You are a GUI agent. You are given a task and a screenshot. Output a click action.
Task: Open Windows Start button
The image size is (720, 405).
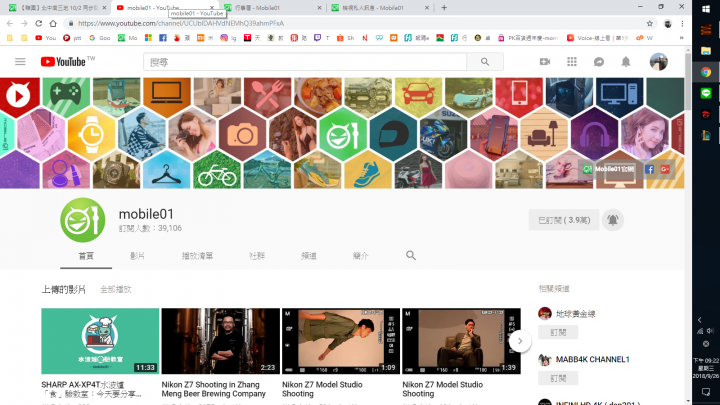tap(706, 8)
